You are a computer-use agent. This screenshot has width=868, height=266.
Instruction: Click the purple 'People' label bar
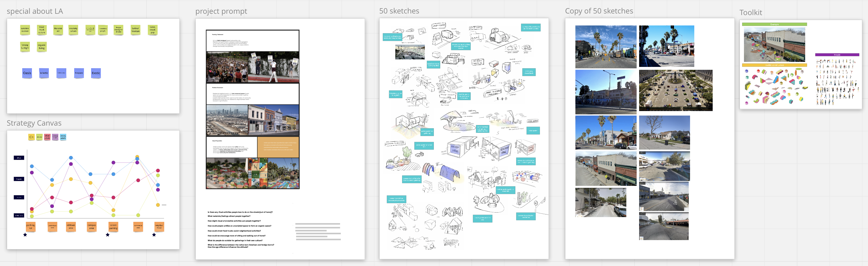pos(837,55)
